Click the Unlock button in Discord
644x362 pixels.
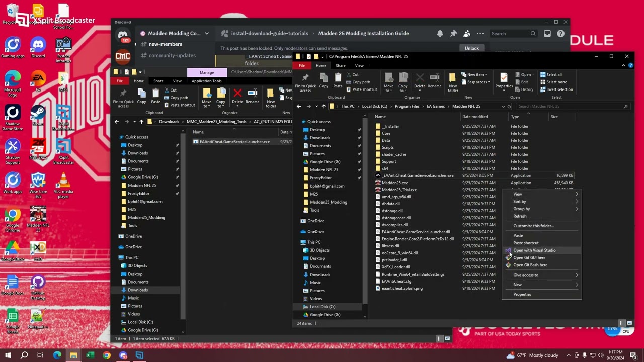pyautogui.click(x=471, y=48)
